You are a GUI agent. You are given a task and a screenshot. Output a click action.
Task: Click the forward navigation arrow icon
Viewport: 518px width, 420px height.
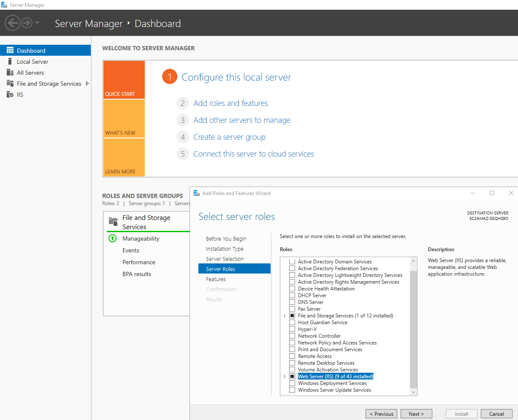pos(27,23)
